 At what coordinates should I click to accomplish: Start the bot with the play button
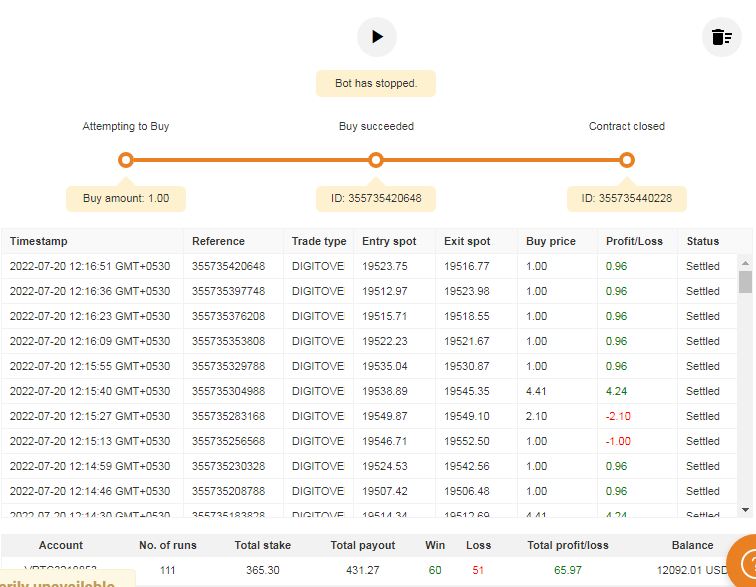(377, 37)
